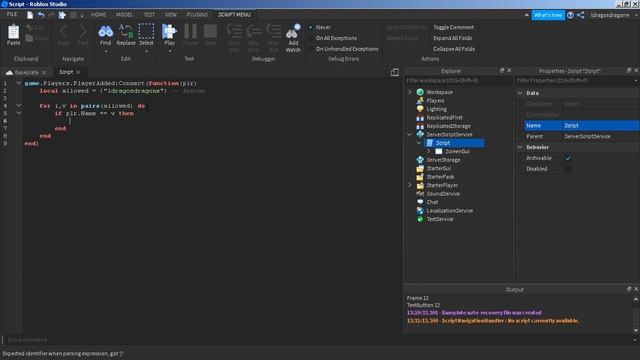Image resolution: width=640 pixels, height=360 pixels.
Task: Click Toggle Comment action
Action: point(453,27)
